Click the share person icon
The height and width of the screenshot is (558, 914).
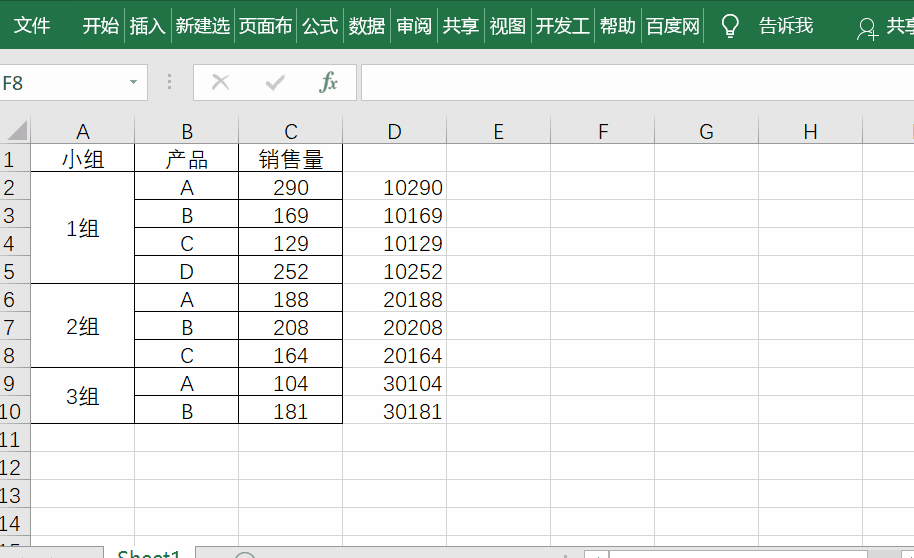(x=867, y=28)
